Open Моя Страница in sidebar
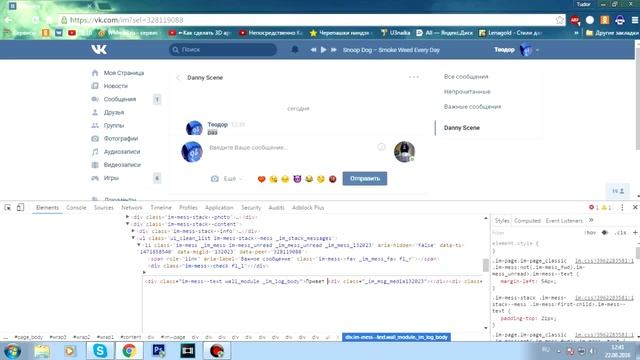640x360 pixels. tap(124, 73)
